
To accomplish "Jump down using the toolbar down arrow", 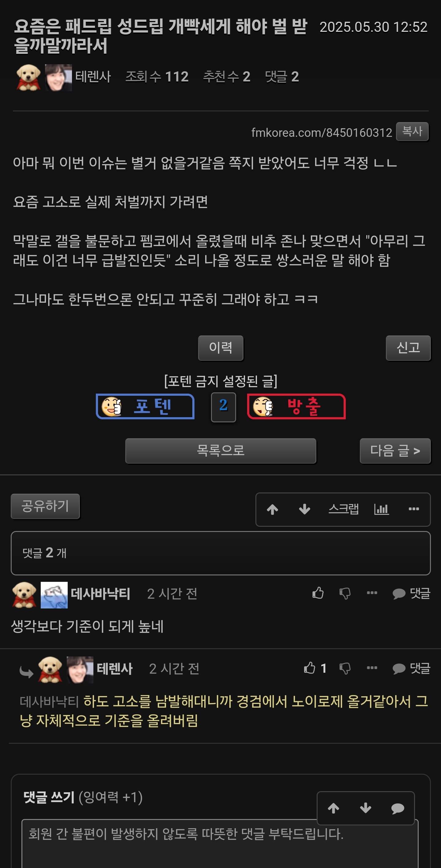I will [304, 509].
